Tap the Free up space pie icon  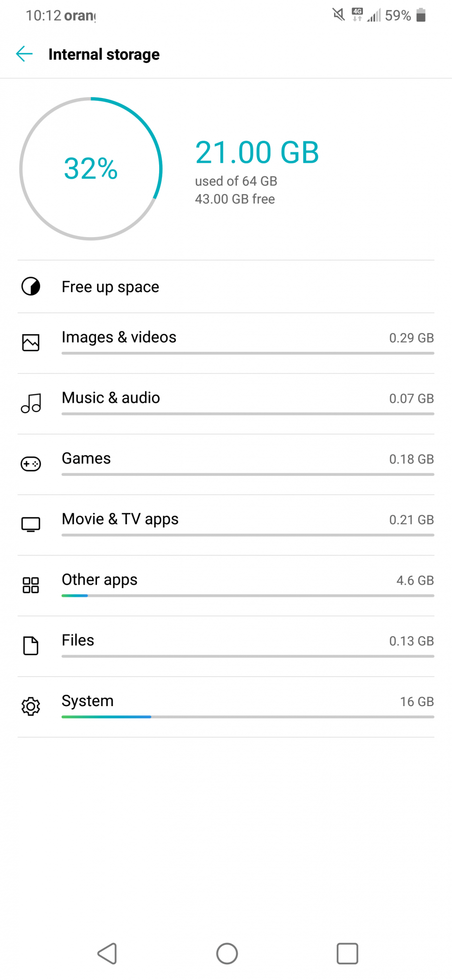(31, 287)
